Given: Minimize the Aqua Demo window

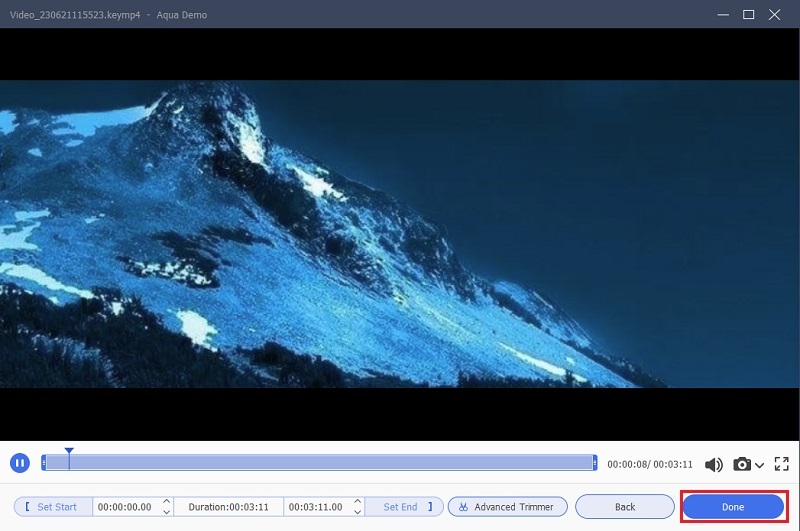Looking at the screenshot, I should coord(723,15).
